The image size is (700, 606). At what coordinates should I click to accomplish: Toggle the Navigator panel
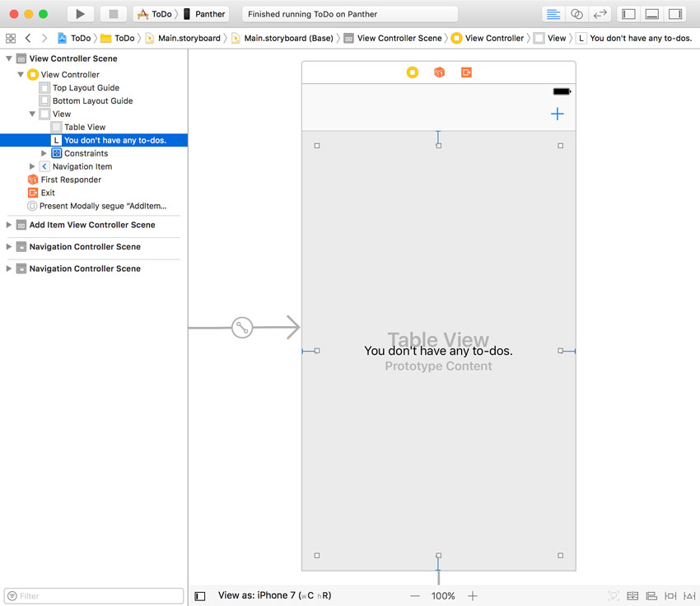click(x=628, y=14)
